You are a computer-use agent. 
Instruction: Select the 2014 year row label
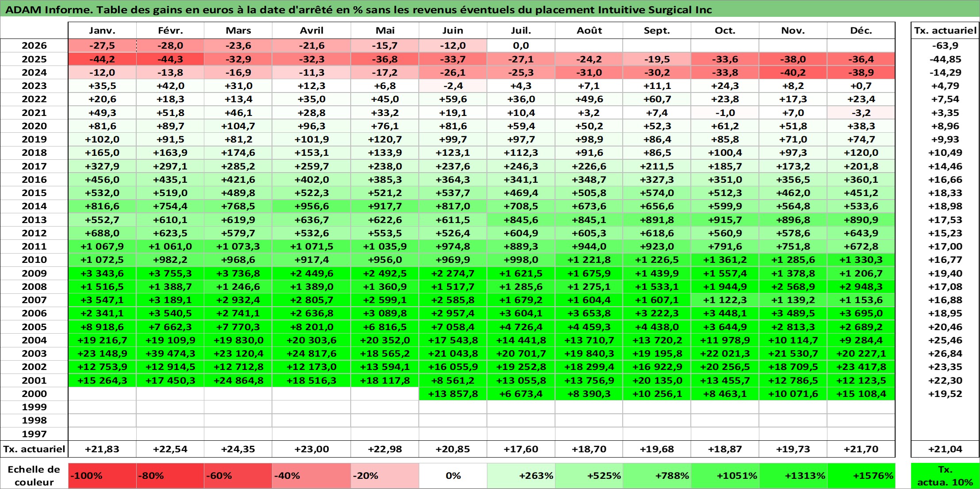pyautogui.click(x=34, y=206)
